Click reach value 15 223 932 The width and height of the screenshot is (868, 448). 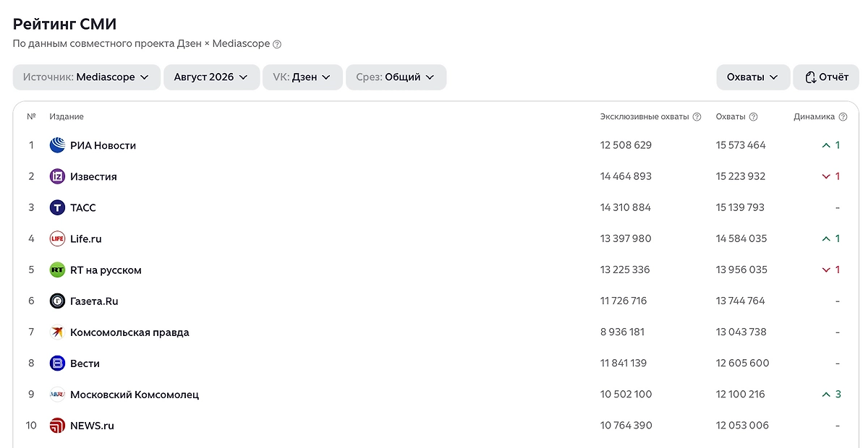741,176
